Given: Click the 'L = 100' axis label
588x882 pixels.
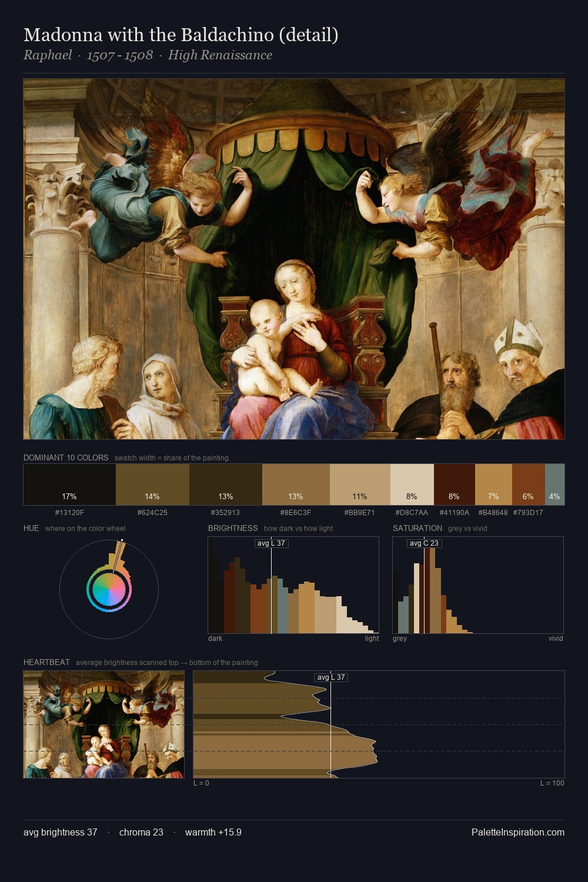Looking at the screenshot, I should point(552,783).
